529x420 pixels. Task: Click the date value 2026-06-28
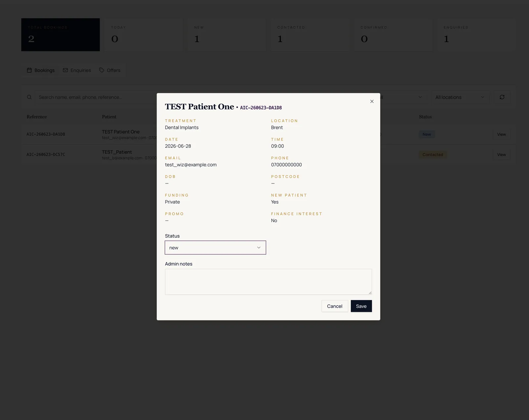178,146
